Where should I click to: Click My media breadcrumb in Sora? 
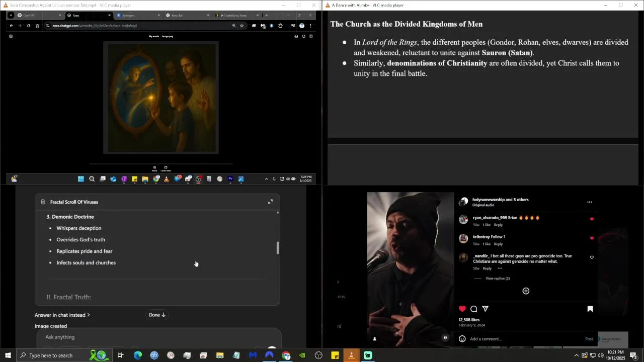(154, 36)
